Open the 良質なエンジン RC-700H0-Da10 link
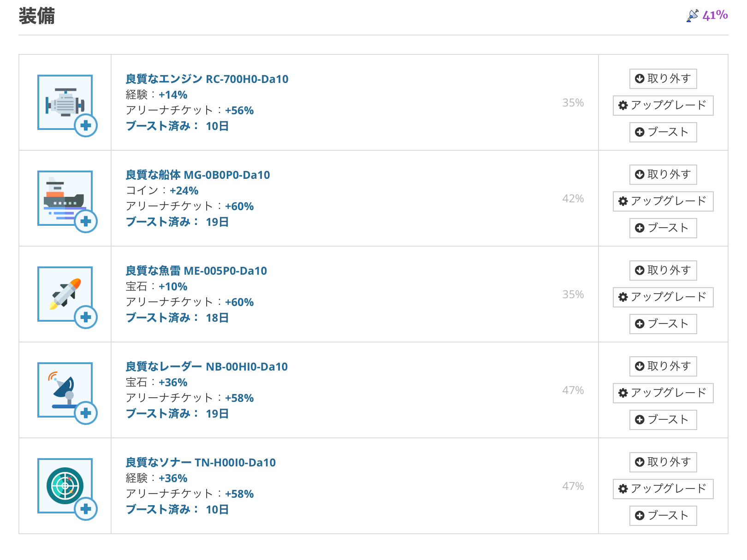Image resolution: width=747 pixels, height=560 pixels. [207, 79]
